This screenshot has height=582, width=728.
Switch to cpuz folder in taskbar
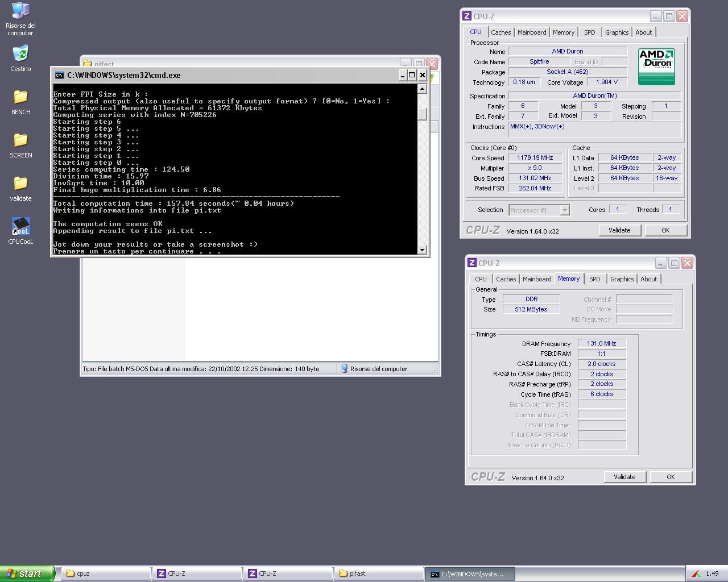point(106,573)
